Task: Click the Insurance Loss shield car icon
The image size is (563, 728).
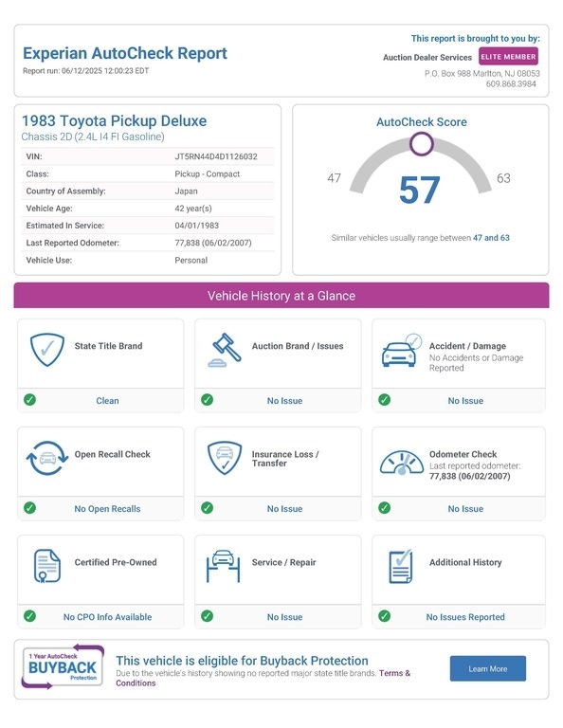Action: point(225,458)
